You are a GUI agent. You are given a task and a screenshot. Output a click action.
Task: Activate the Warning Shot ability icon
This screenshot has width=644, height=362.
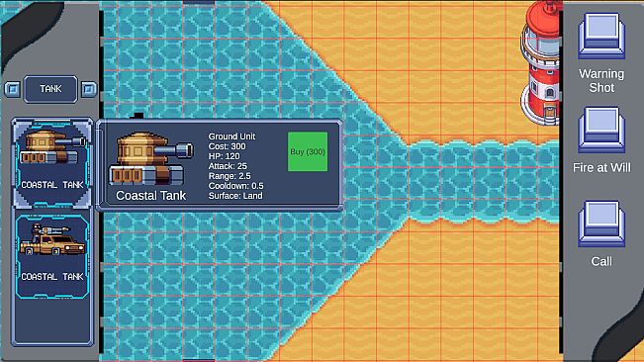(x=601, y=36)
